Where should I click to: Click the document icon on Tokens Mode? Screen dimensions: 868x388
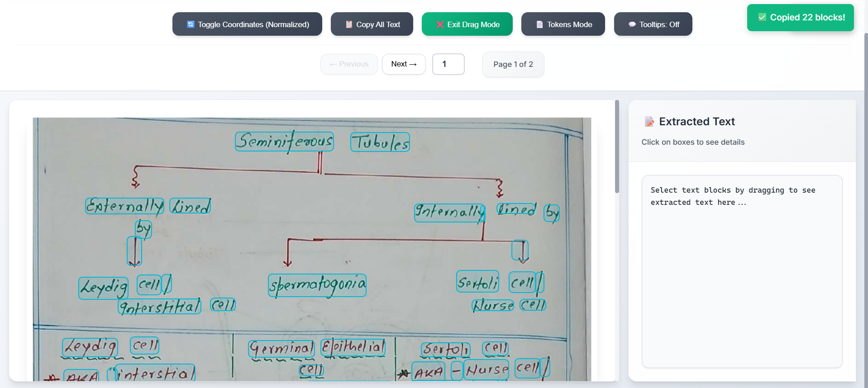[x=539, y=24]
